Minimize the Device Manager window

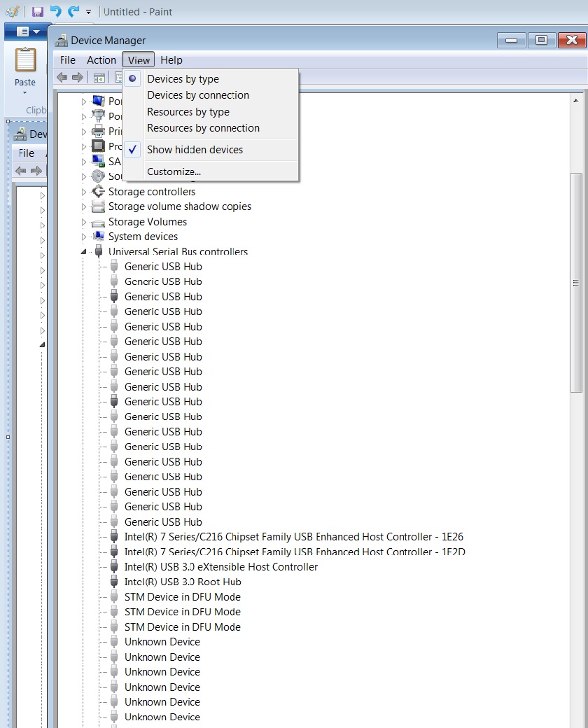[x=512, y=41]
